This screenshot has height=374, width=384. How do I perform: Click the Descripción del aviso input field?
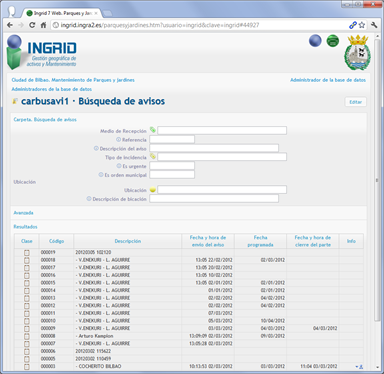tap(214, 148)
